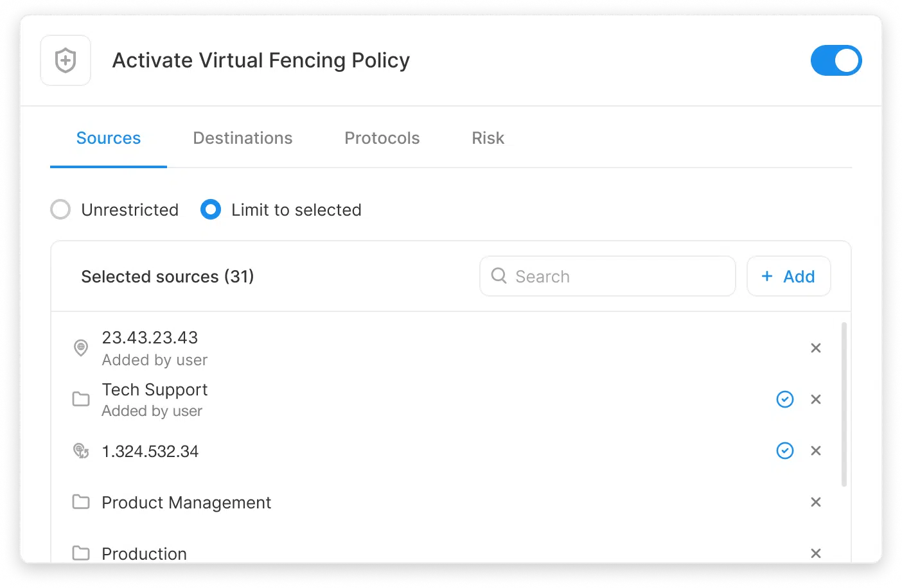This screenshot has width=902, height=588.
Task: Click the globe icon next to 1.324.532.34
Action: 81,451
